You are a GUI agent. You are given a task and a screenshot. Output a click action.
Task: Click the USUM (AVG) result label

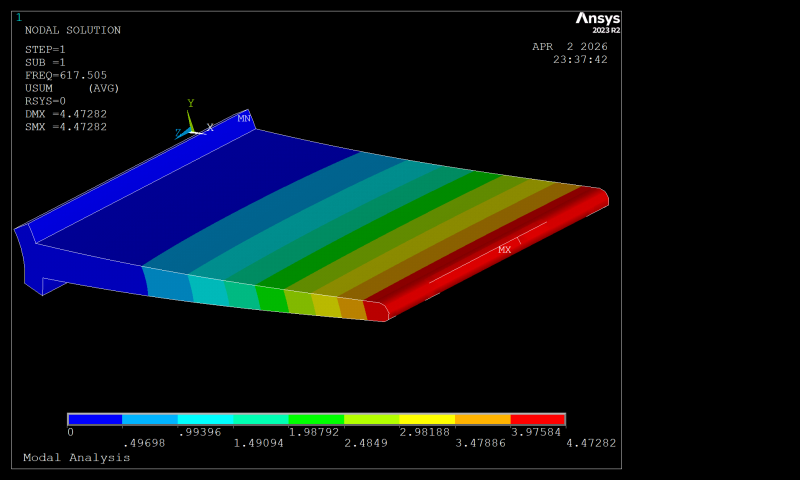pyautogui.click(x=72, y=88)
